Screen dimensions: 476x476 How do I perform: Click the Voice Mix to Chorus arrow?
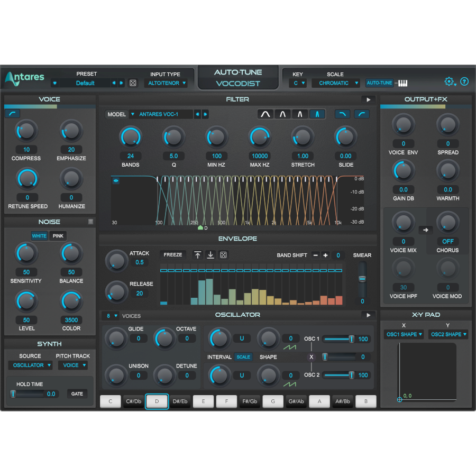click(426, 230)
